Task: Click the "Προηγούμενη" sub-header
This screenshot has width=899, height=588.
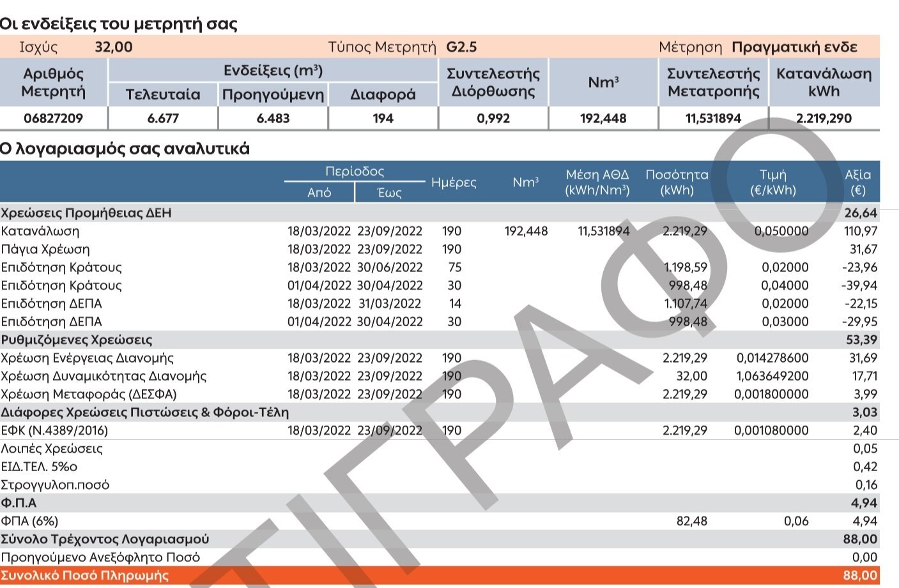Action: pos(273,95)
